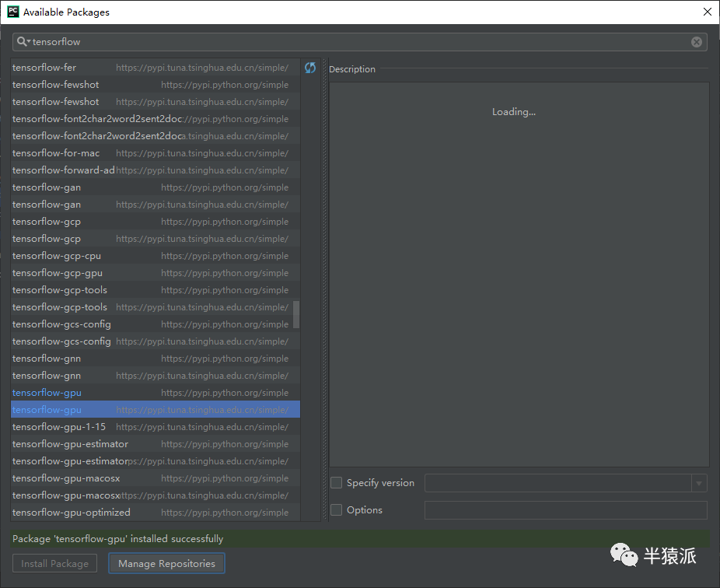Select tensorflow-fewshot from tsinghua mirror
Viewport: 720px width, 588px height.
(x=156, y=102)
